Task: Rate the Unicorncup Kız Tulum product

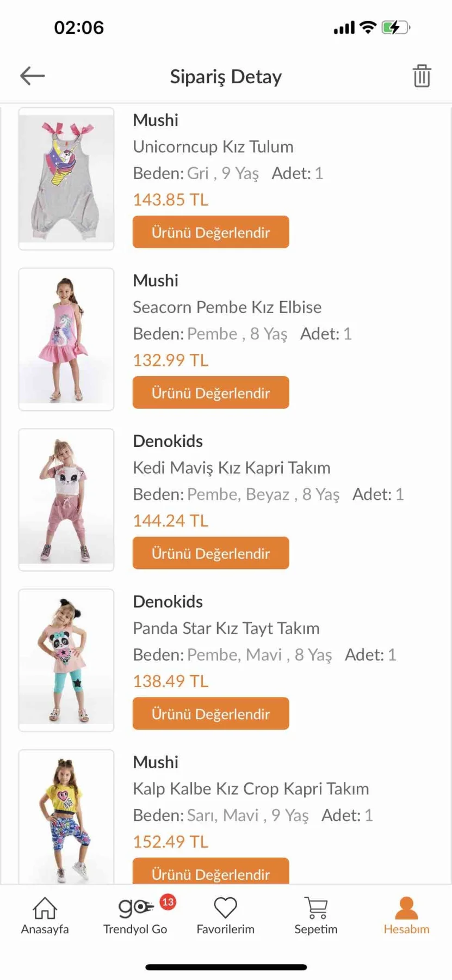Action: pos(210,232)
